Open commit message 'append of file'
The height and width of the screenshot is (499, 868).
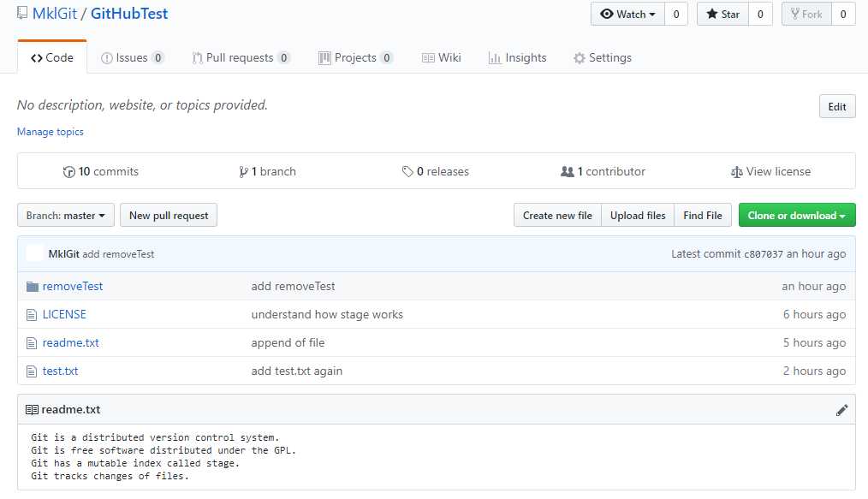click(x=288, y=343)
